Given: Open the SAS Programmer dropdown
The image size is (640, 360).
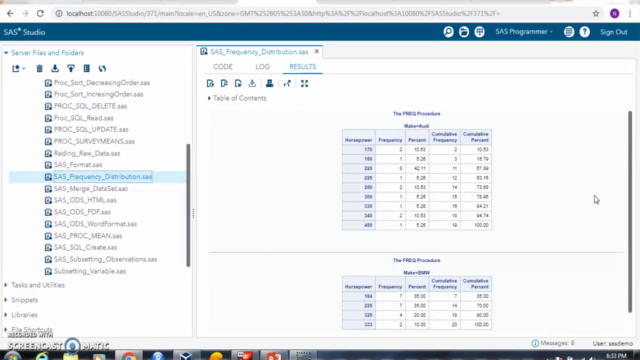Looking at the screenshot, I should pos(524,32).
